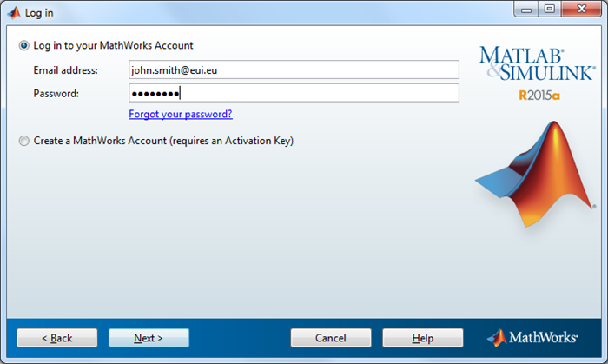Click into the Password field
The height and width of the screenshot is (364, 608).
coord(294,93)
